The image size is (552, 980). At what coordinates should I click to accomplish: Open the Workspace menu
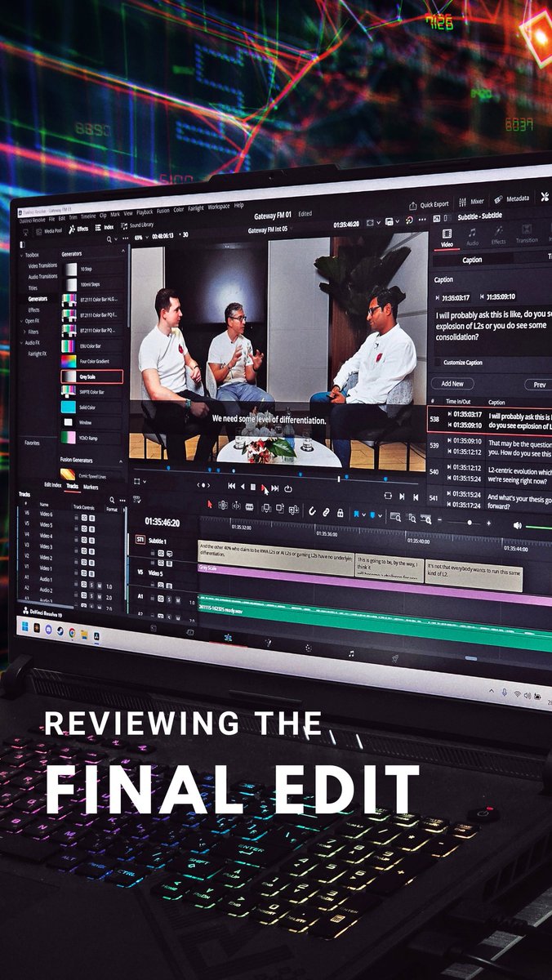219,207
